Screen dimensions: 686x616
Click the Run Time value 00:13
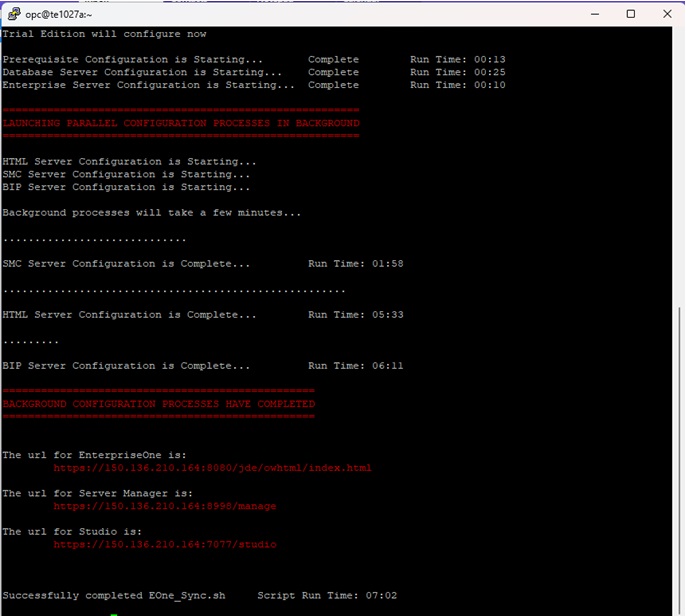490,60
